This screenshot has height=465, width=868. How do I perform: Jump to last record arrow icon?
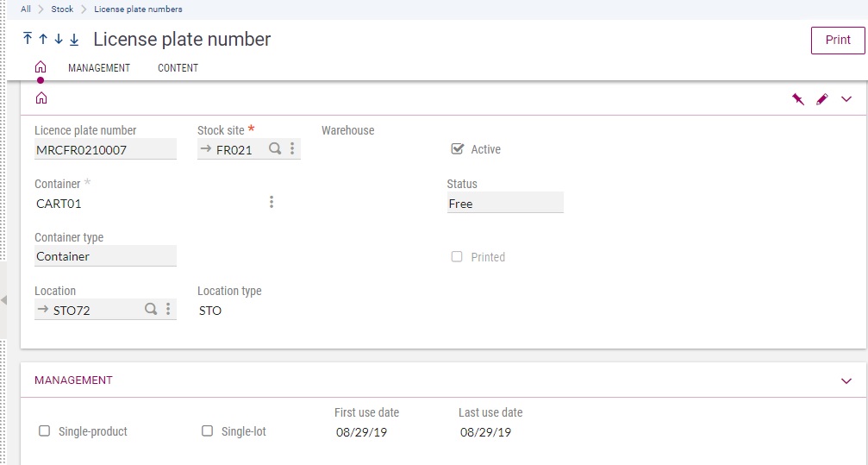point(74,40)
